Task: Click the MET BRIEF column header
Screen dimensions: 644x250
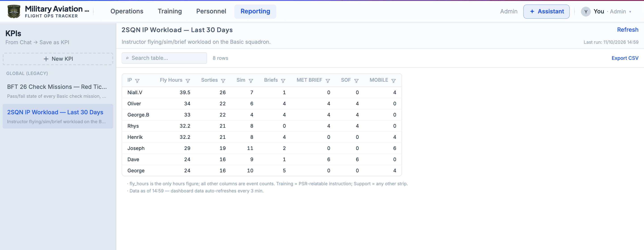Action: click(x=309, y=80)
